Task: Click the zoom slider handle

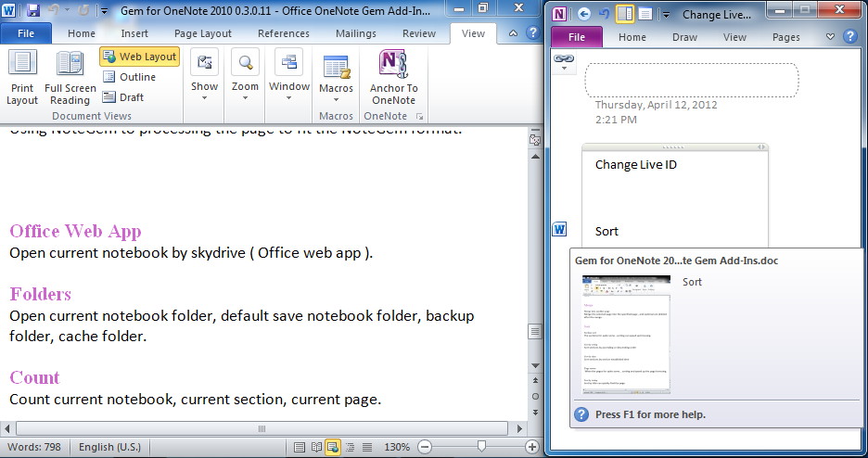Action: coord(481,446)
